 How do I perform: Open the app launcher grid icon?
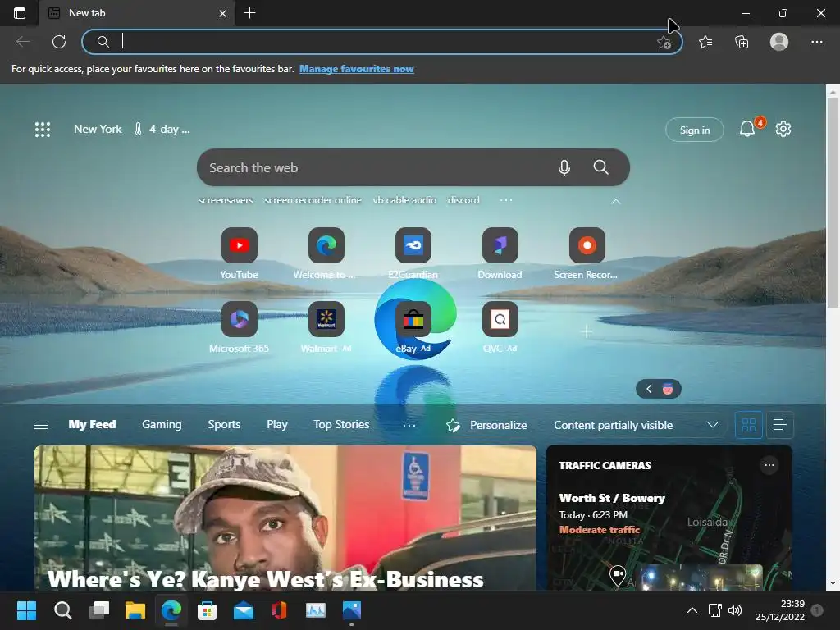pos(43,129)
